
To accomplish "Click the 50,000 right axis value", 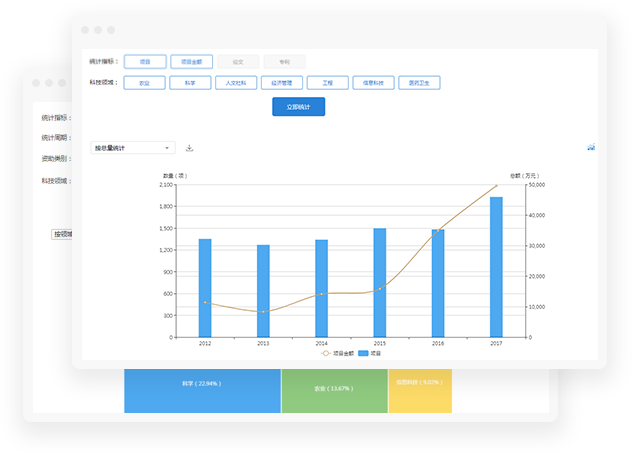I will click(537, 185).
